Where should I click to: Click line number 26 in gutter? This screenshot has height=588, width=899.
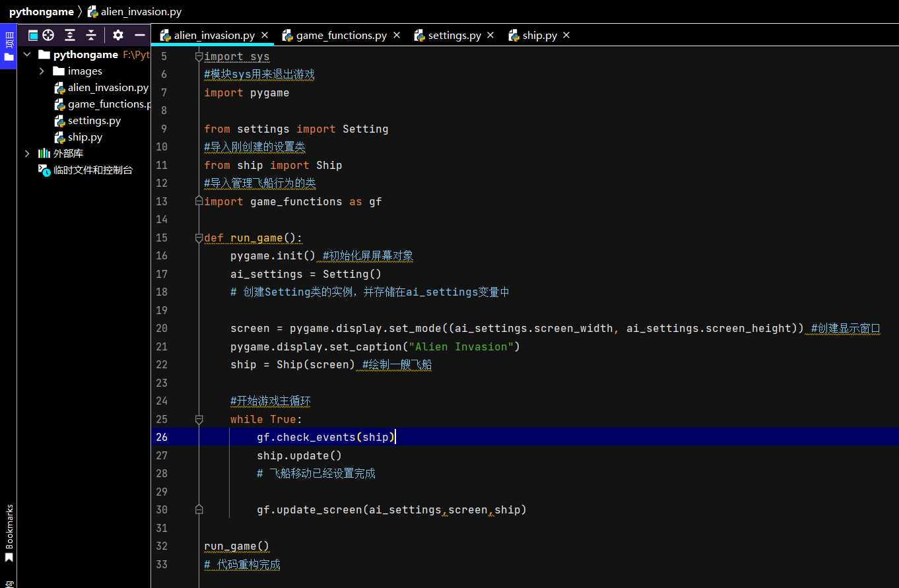coord(162,437)
